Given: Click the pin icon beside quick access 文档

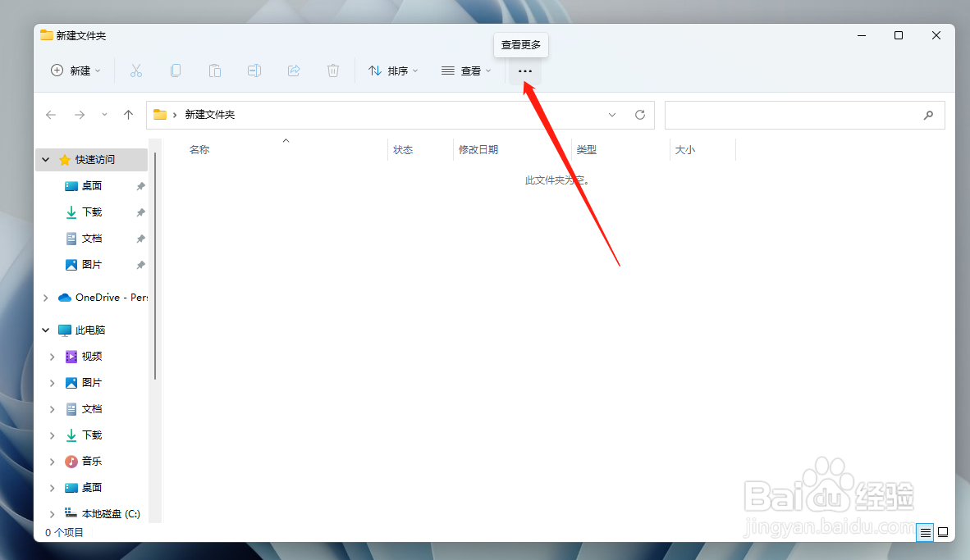Looking at the screenshot, I should pos(140,239).
